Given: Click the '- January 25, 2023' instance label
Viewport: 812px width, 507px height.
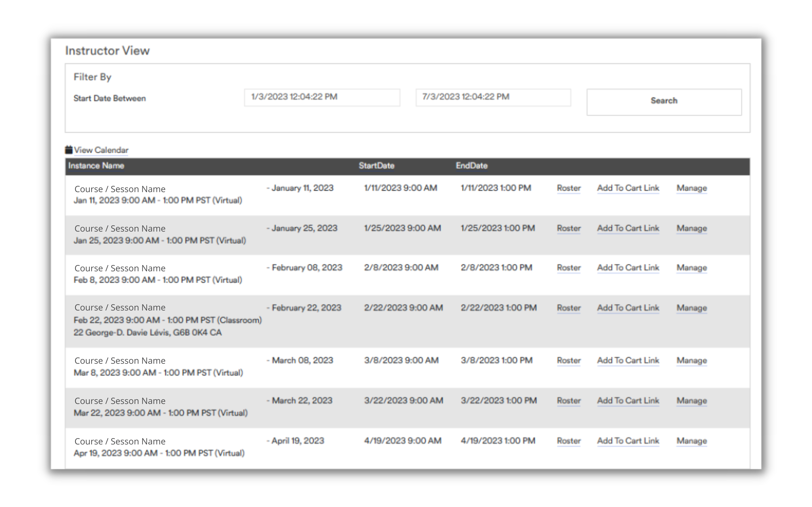Looking at the screenshot, I should pyautogui.click(x=302, y=228).
